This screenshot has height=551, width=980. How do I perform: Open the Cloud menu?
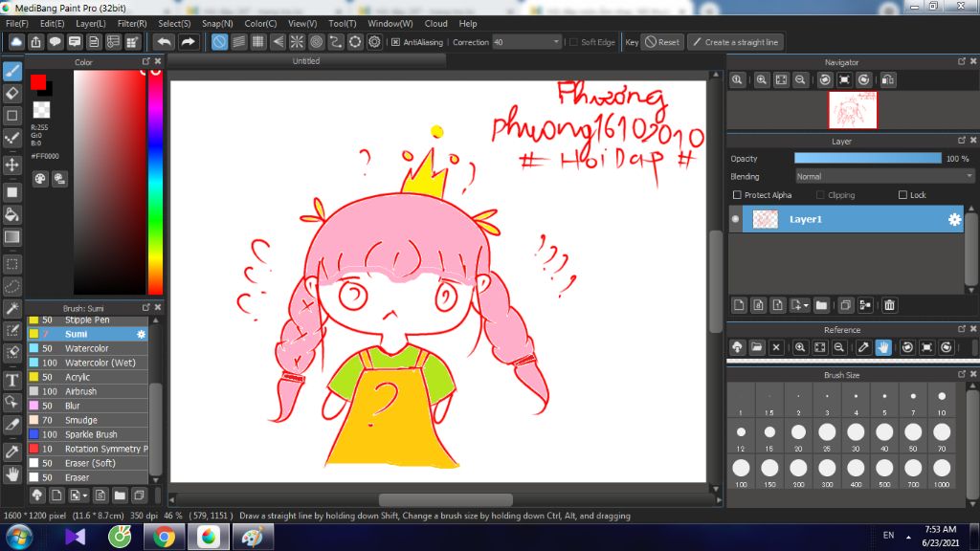435,24
